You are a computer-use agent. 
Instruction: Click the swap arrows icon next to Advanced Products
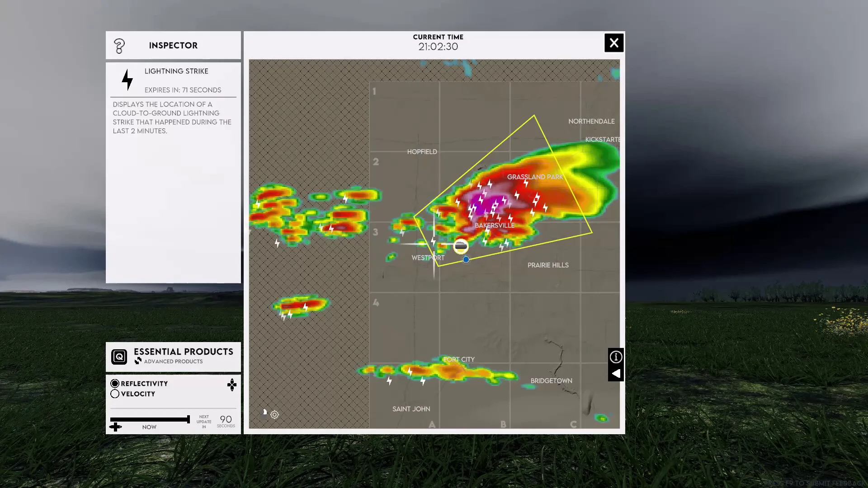(x=138, y=361)
